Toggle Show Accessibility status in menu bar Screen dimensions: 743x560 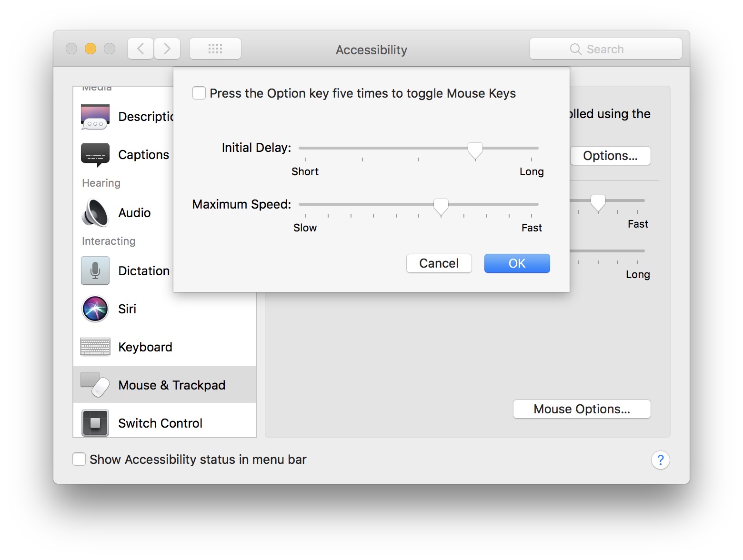click(x=79, y=459)
